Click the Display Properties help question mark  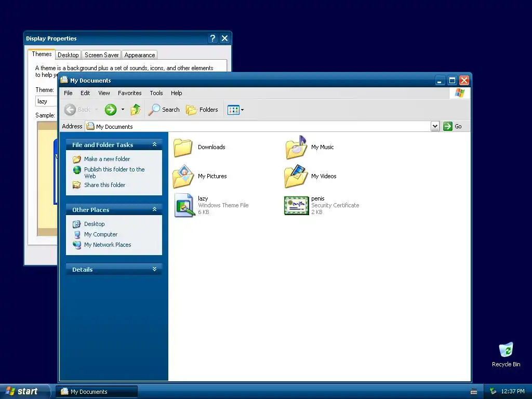(212, 38)
